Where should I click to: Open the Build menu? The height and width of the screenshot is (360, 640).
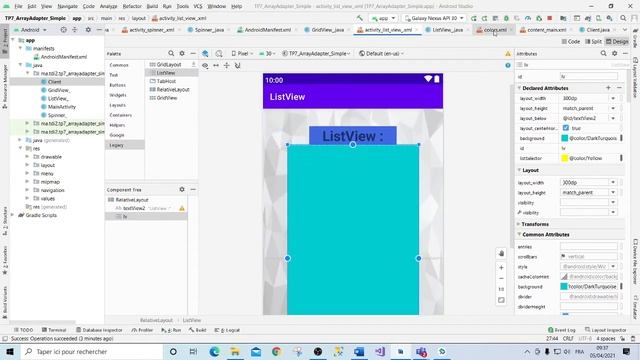pos(152,6)
